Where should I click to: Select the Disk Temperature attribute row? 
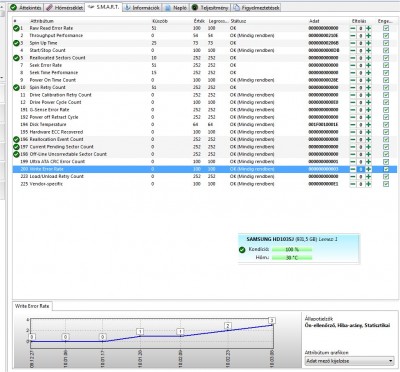point(205,125)
